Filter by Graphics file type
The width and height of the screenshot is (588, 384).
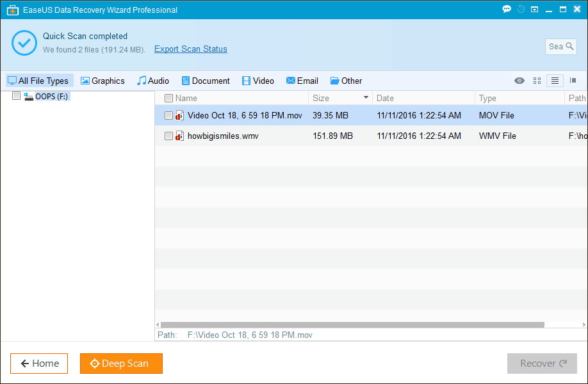pyautogui.click(x=102, y=81)
